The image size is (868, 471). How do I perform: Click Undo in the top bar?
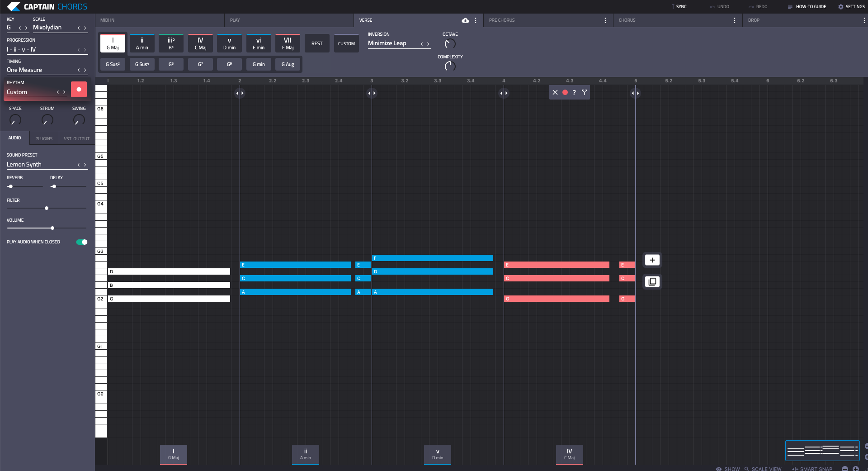pyautogui.click(x=719, y=7)
